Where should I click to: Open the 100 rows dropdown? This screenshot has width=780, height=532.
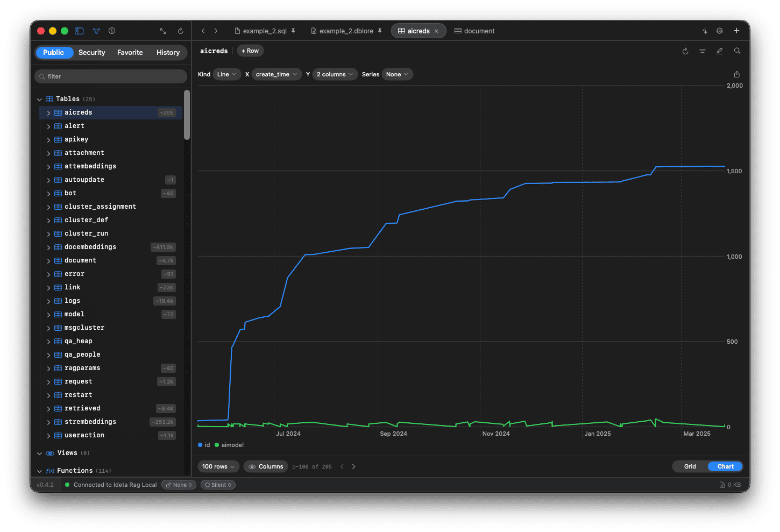click(218, 466)
